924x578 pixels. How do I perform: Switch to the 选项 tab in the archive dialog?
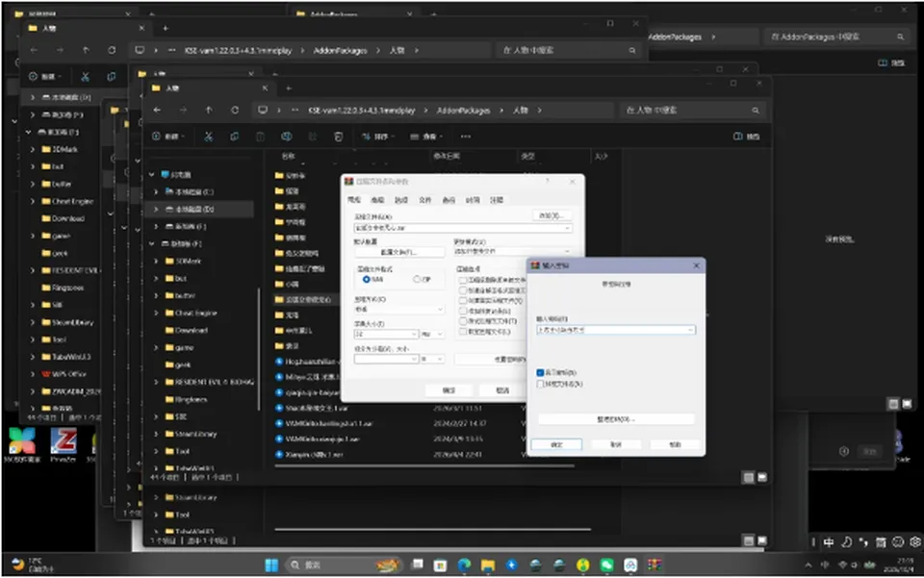401,200
